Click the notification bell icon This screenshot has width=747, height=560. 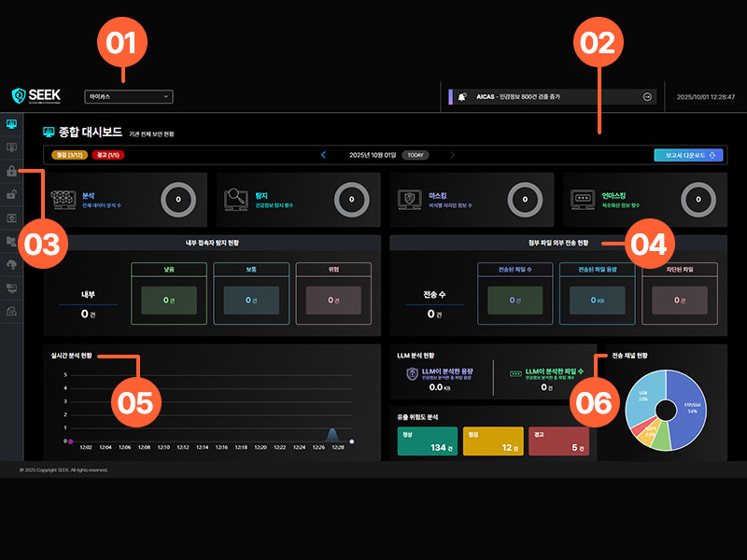point(462,96)
